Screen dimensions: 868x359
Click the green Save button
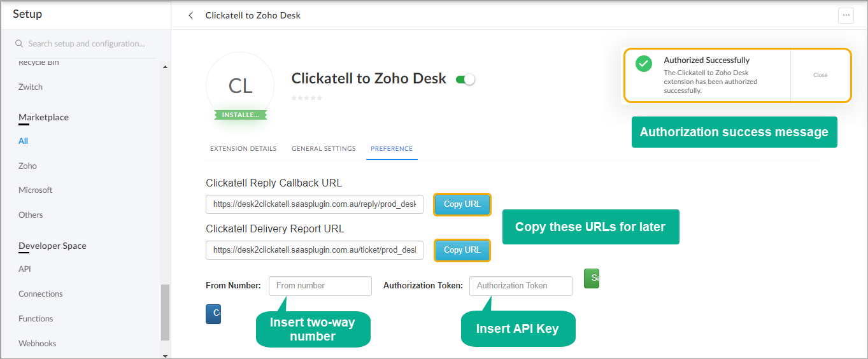(x=592, y=278)
